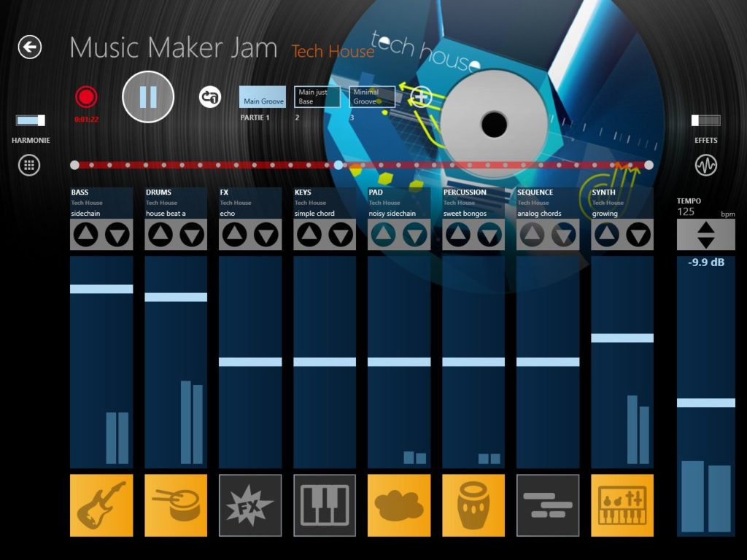Click the SEQUENCE volume fader handle
The width and height of the screenshot is (747, 560).
[548, 362]
